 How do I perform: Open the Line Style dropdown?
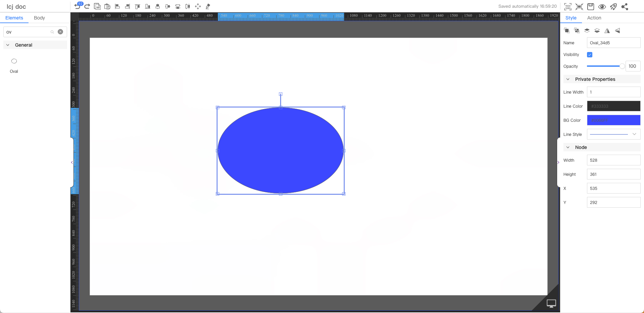613,134
